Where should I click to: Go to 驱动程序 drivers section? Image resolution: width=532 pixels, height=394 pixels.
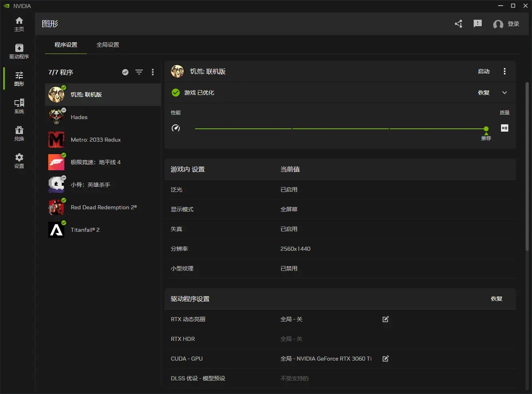[19, 52]
